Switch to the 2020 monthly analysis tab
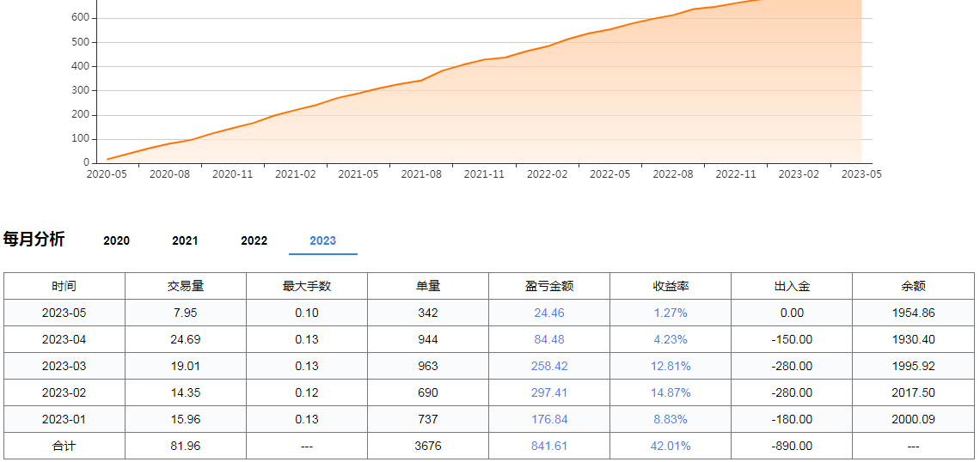The image size is (980, 462). 116,241
